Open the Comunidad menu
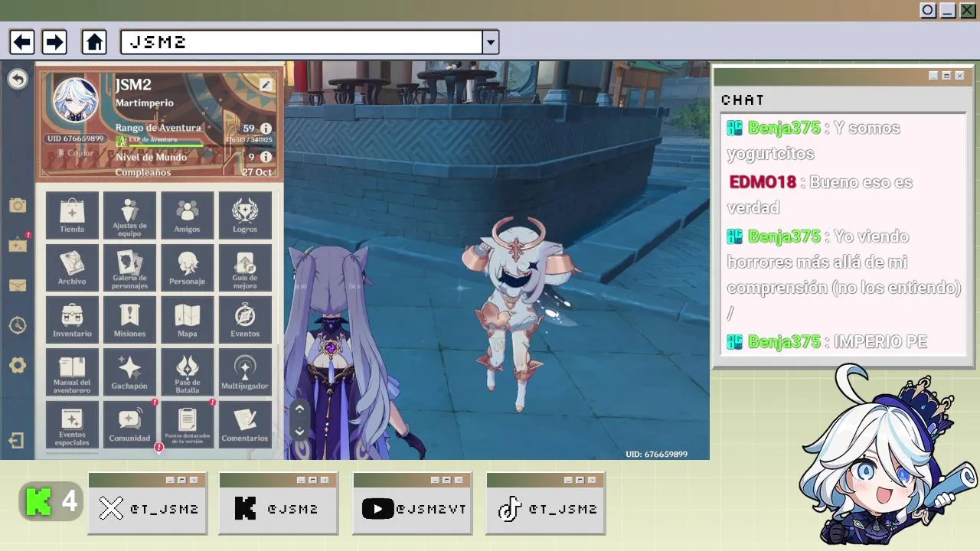The image size is (980, 551). click(129, 425)
